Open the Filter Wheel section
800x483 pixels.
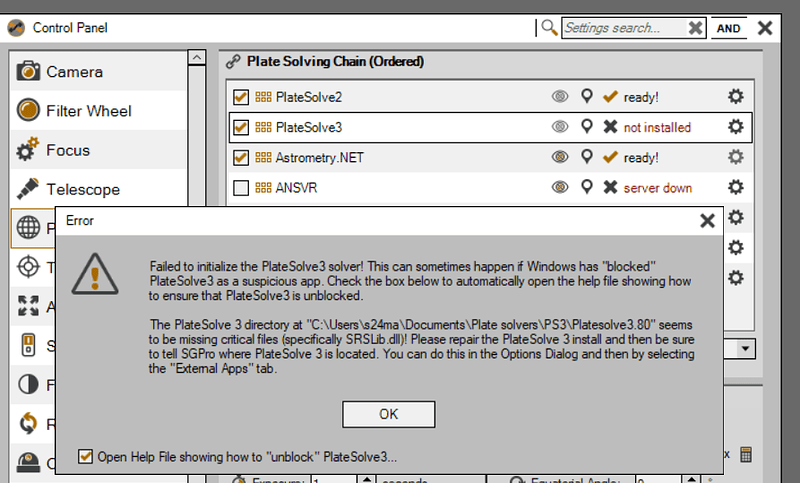pyautogui.click(x=88, y=111)
